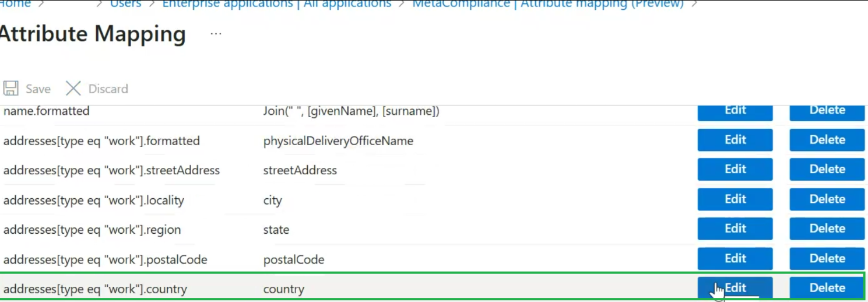
Task: Select addresses[type eq "work"].locality text
Action: click(94, 201)
